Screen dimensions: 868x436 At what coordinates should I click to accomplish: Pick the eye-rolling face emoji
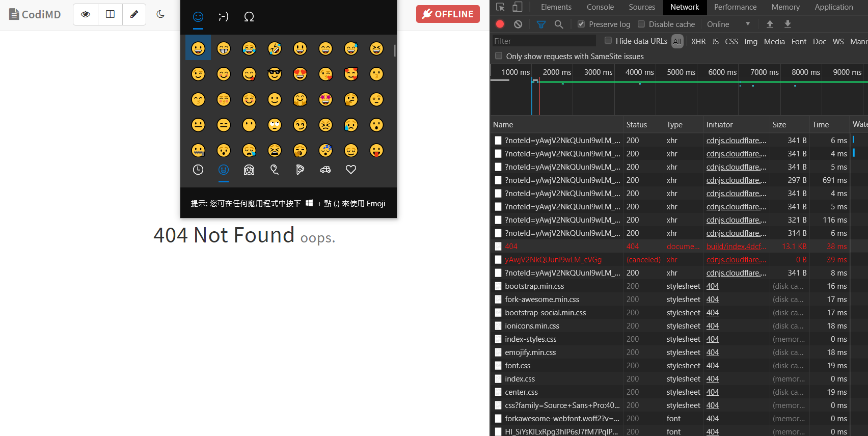tap(275, 125)
